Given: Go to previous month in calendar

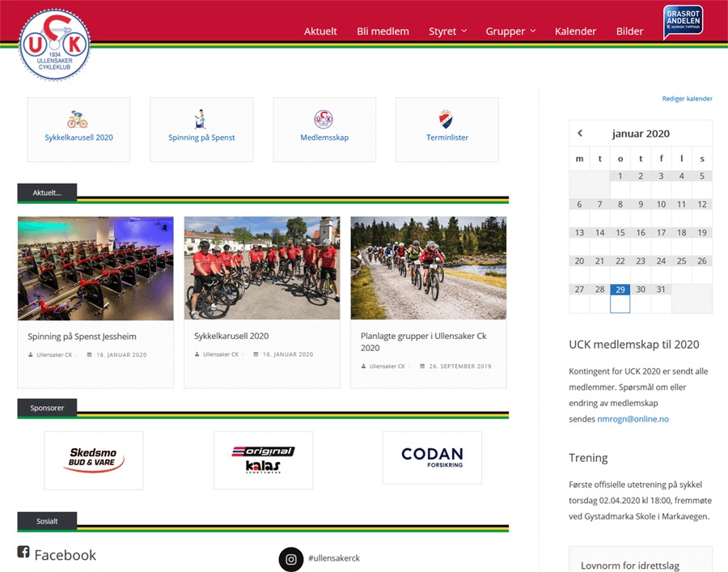Looking at the screenshot, I should pyautogui.click(x=580, y=133).
